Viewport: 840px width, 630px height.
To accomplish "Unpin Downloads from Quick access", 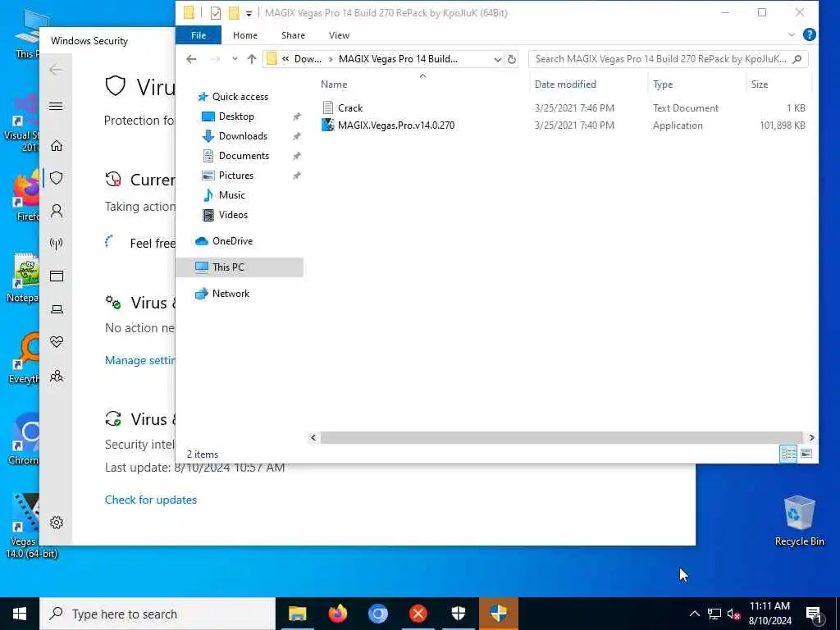I will point(297,136).
